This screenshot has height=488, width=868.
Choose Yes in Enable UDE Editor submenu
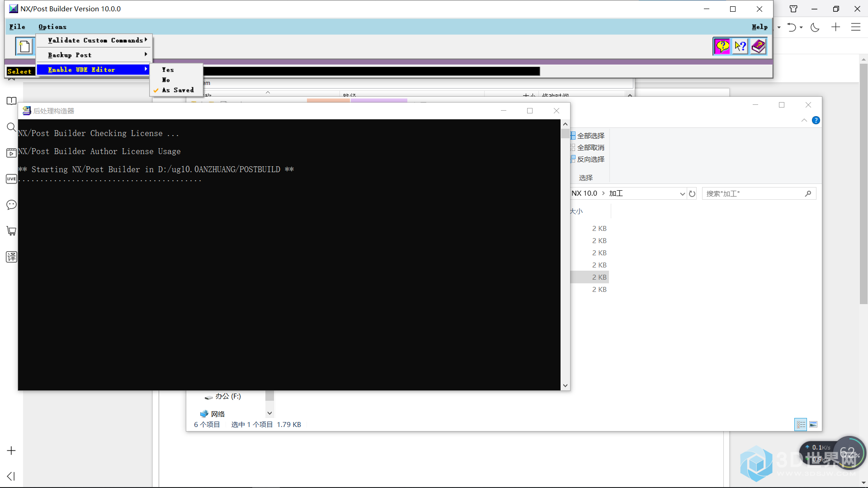pos(176,70)
